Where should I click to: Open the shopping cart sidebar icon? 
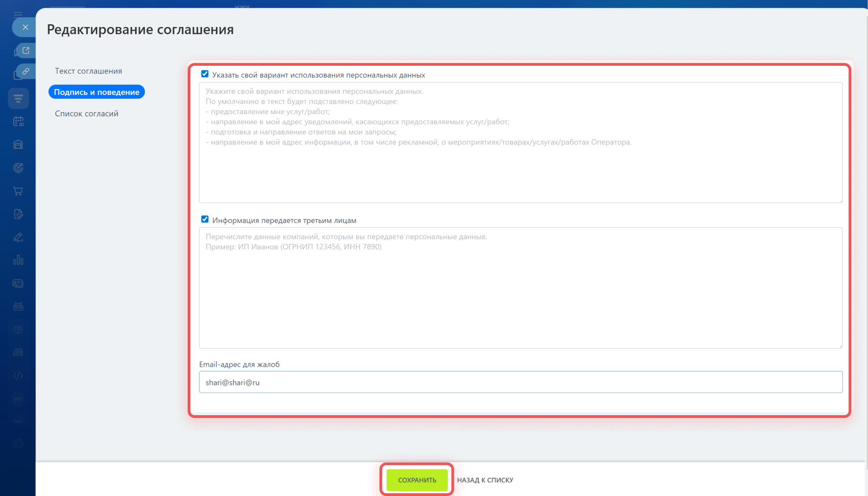(x=18, y=191)
